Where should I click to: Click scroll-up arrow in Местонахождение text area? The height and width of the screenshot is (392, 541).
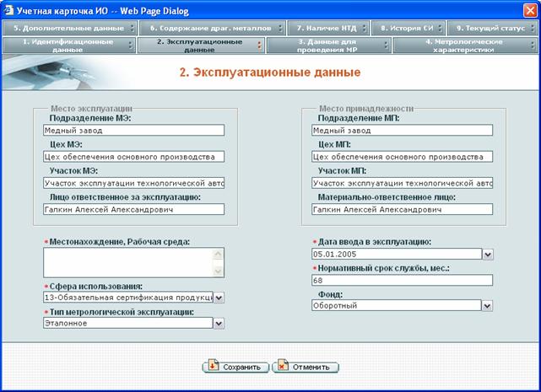pos(218,255)
